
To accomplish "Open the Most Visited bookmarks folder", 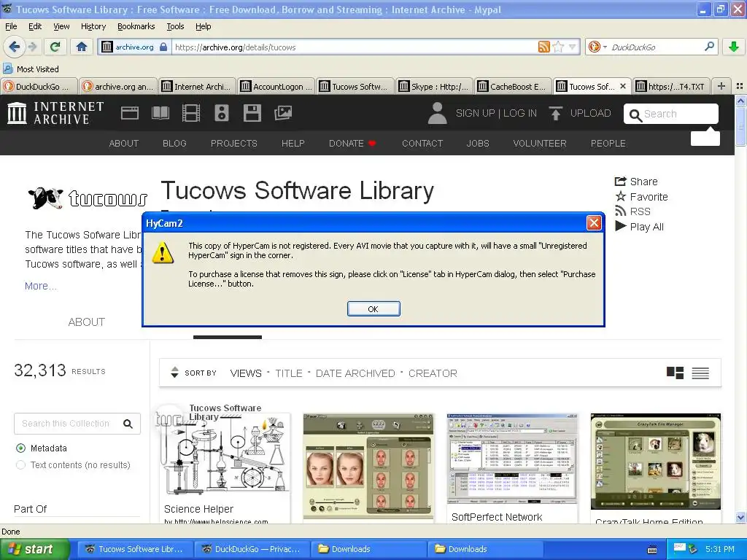I will [31, 69].
